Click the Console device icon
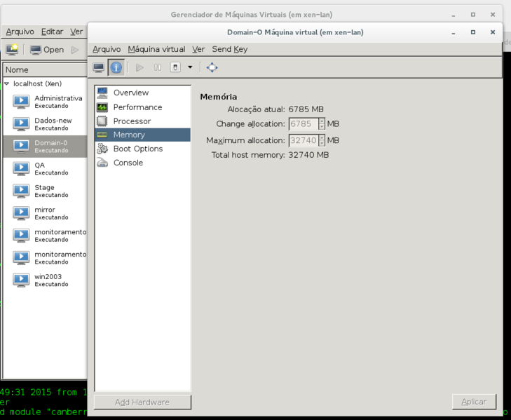This screenshot has height=420, width=511. coord(102,163)
